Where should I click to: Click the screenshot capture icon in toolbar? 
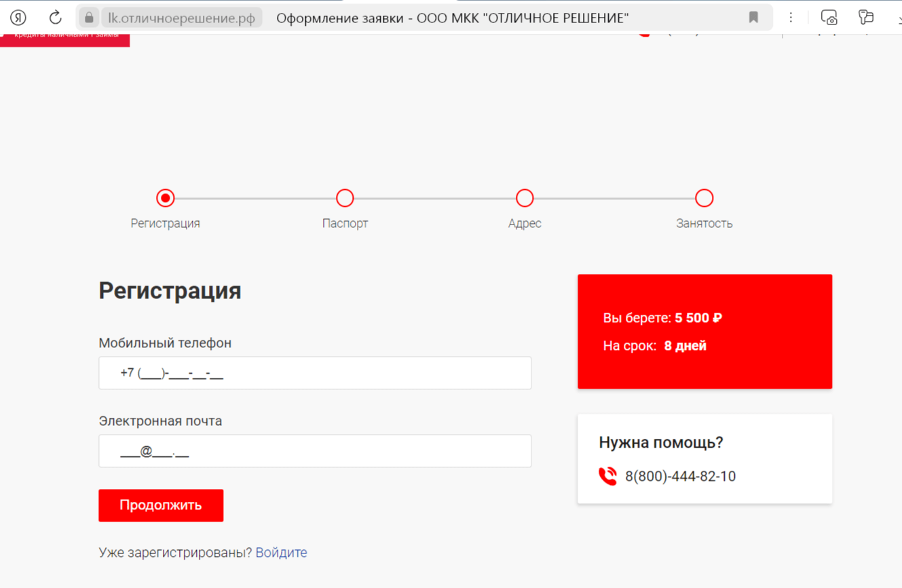tap(829, 18)
